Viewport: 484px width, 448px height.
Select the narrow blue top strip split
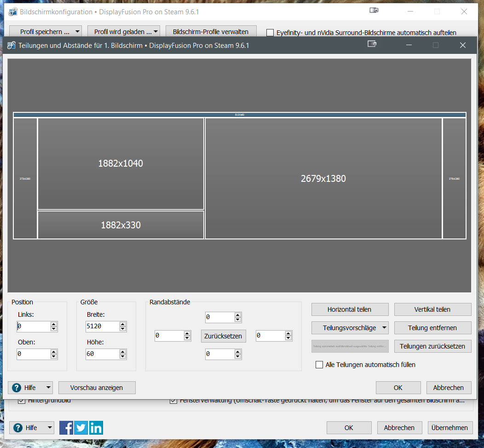240,115
